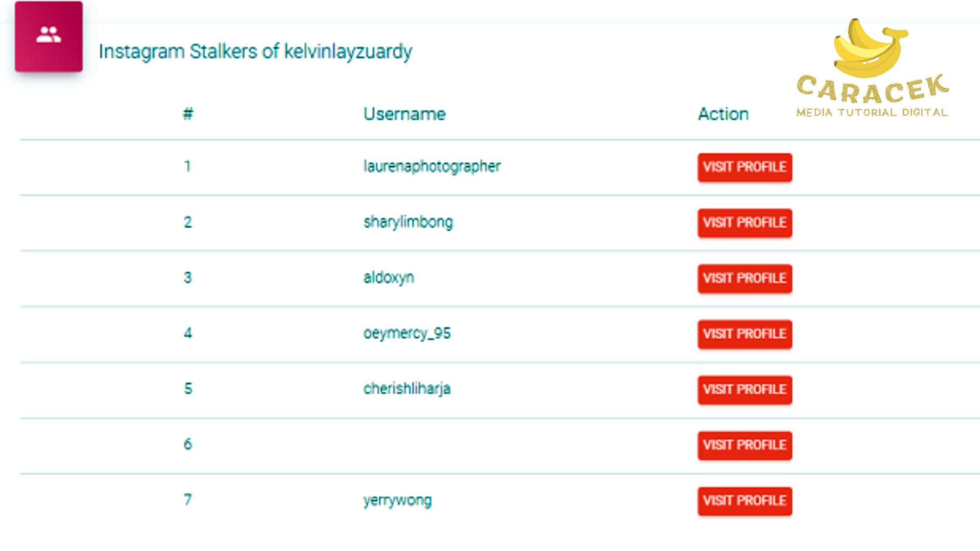Click the yerrywong username
Image resolution: width=980 pixels, height=551 pixels.
(x=397, y=500)
